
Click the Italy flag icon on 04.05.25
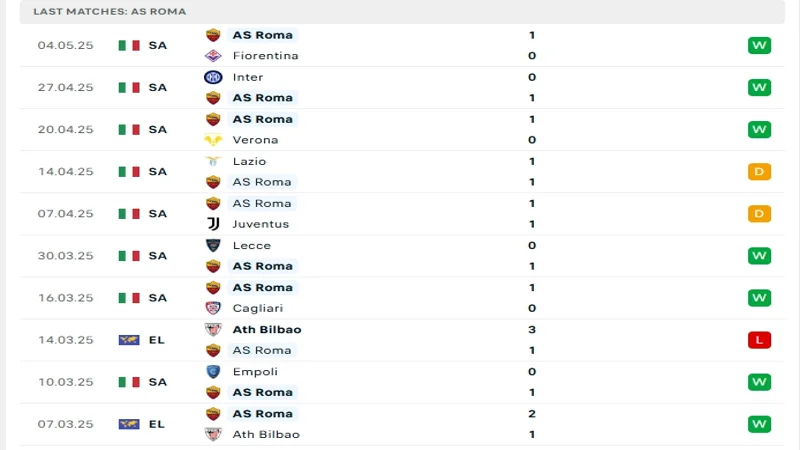pyautogui.click(x=129, y=45)
